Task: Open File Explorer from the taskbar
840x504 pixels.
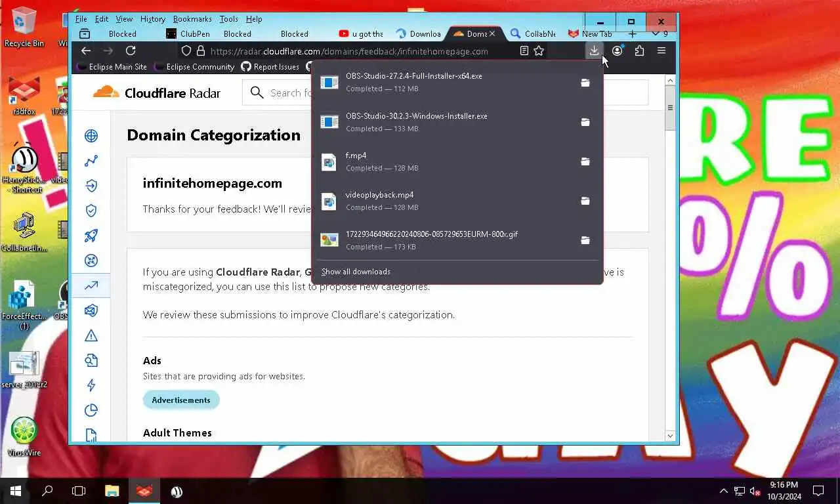Action: tap(112, 491)
